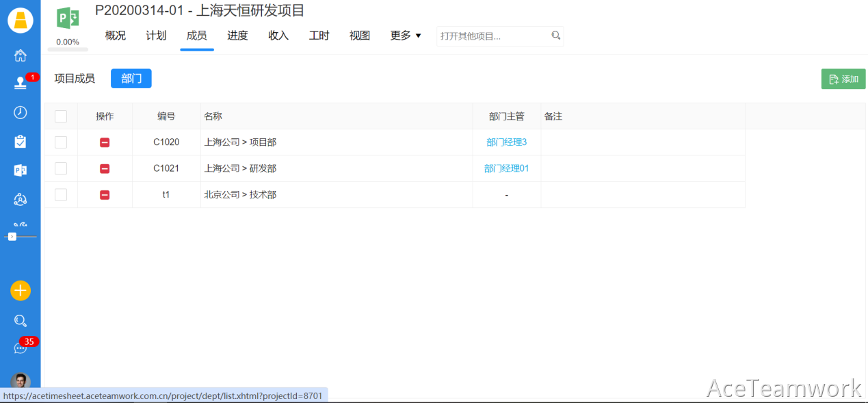Viewport: 868px width, 403px height.
Task: Open chat messages icon with 35 badge
Action: pos(21,348)
